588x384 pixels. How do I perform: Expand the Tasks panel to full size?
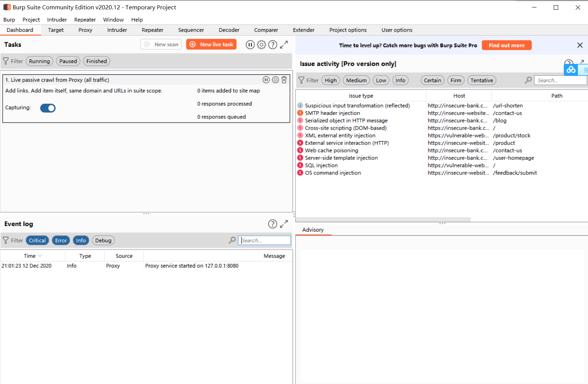click(x=284, y=44)
